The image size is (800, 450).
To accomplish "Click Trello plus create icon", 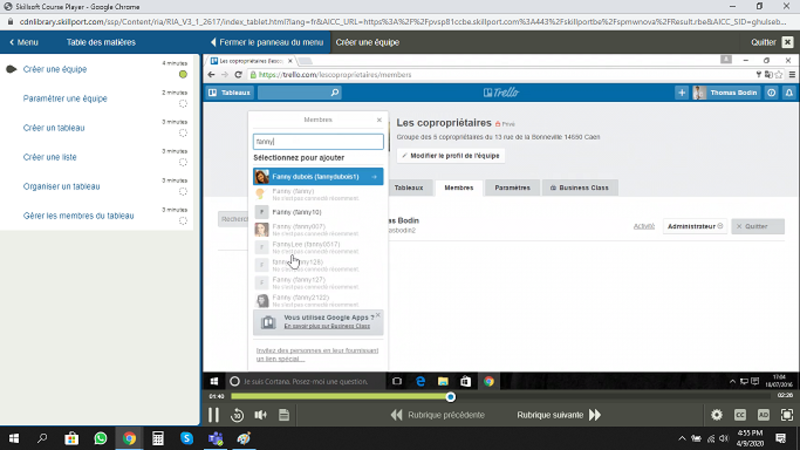I will (682, 92).
